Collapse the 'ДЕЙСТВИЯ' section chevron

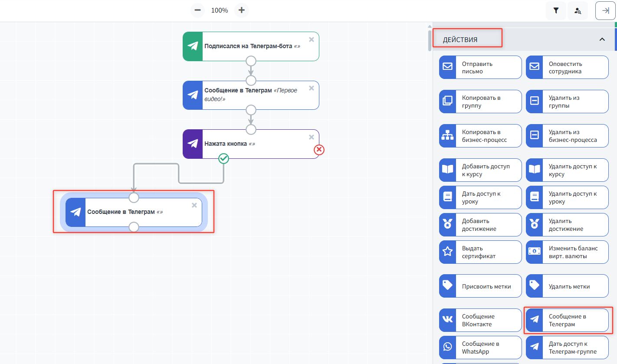pyautogui.click(x=602, y=39)
